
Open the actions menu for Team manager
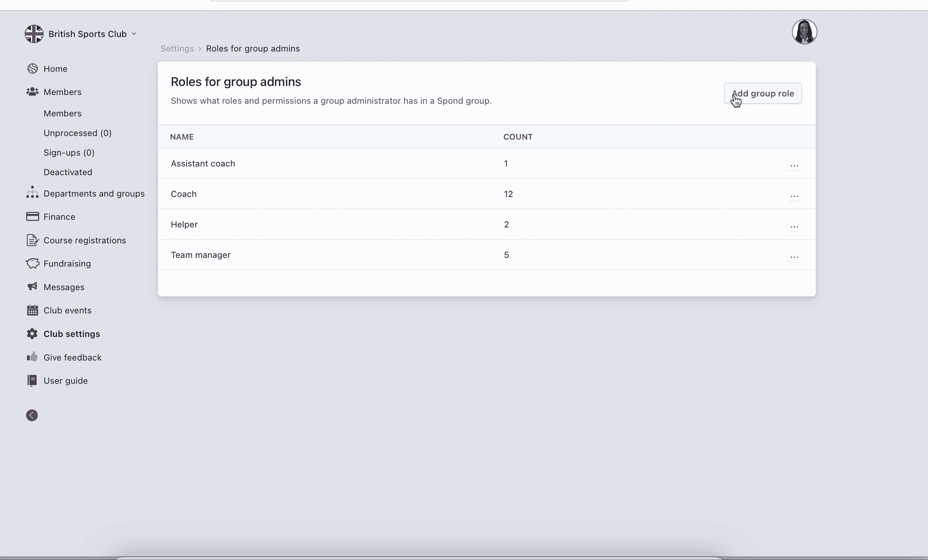point(795,257)
